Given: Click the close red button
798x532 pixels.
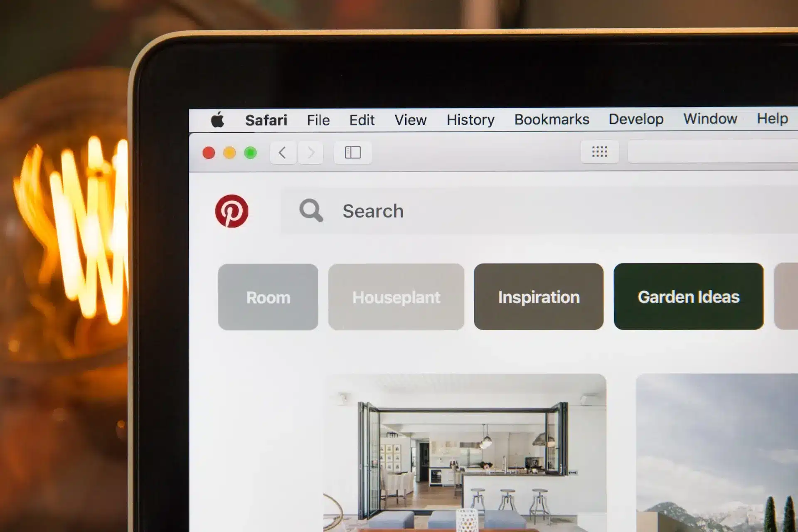Looking at the screenshot, I should [x=208, y=153].
